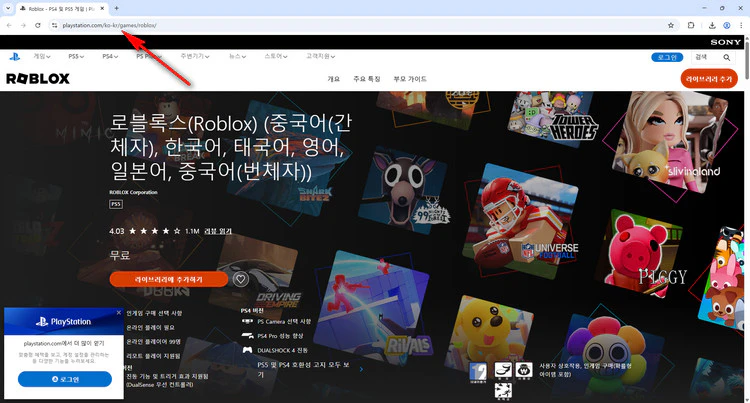750x403 pixels.
Task: Click the 로그인 button in top navigation
Action: 666,57
